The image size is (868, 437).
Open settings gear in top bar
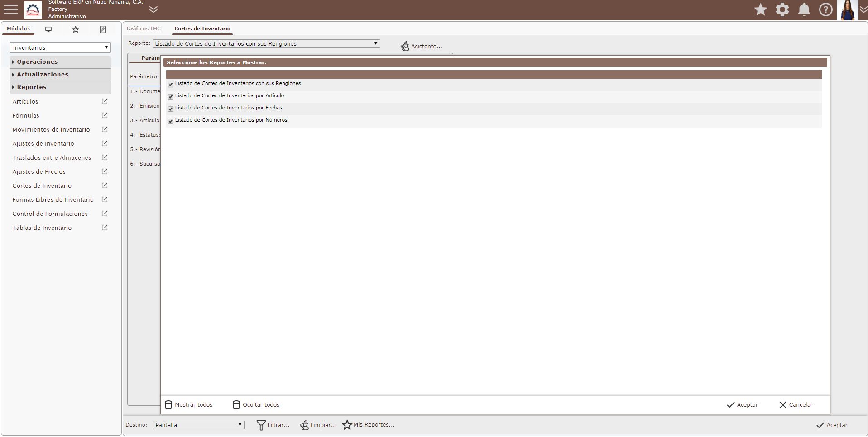point(782,9)
